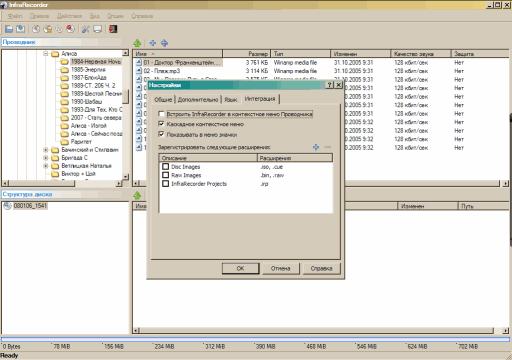Confirm settings with the OK button
Viewport: 512px width, 360px height.
[x=240, y=268]
